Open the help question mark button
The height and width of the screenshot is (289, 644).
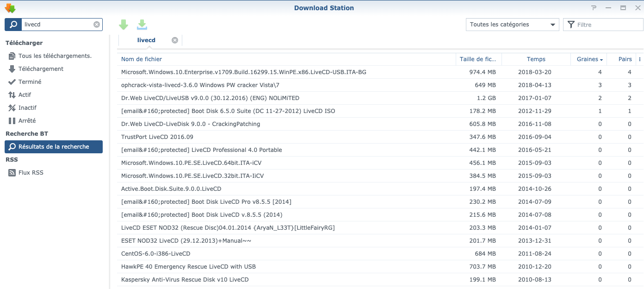594,8
